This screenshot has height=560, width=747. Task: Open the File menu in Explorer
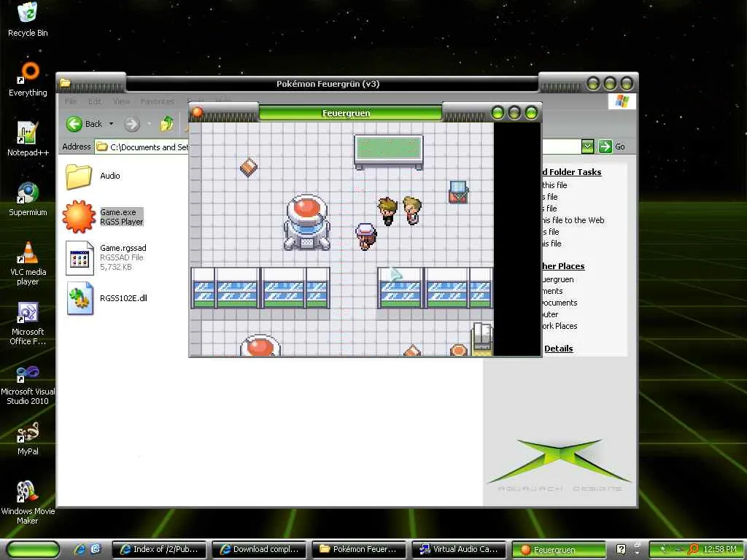pyautogui.click(x=71, y=101)
